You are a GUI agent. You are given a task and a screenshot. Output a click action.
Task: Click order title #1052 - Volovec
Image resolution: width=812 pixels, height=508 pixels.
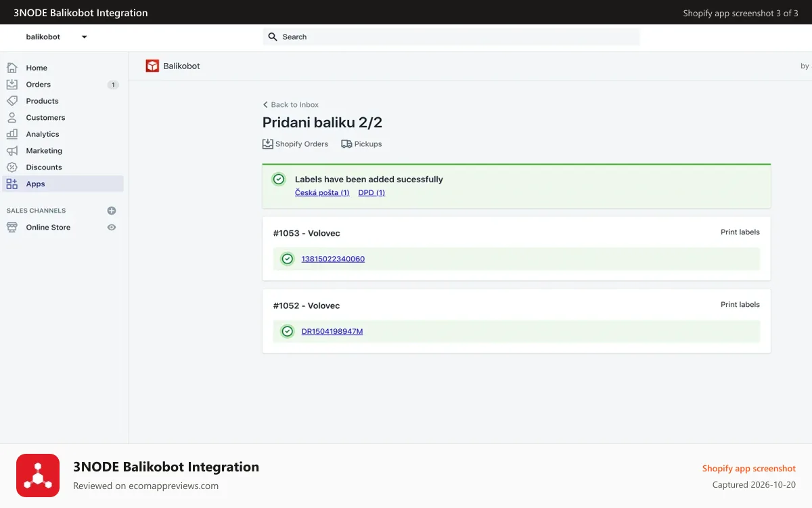(x=307, y=305)
